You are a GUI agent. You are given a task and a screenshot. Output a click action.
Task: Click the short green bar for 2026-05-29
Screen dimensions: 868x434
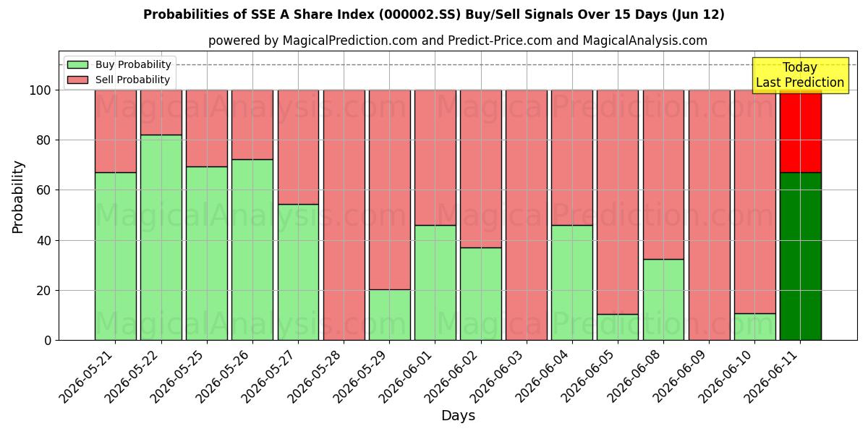(389, 315)
